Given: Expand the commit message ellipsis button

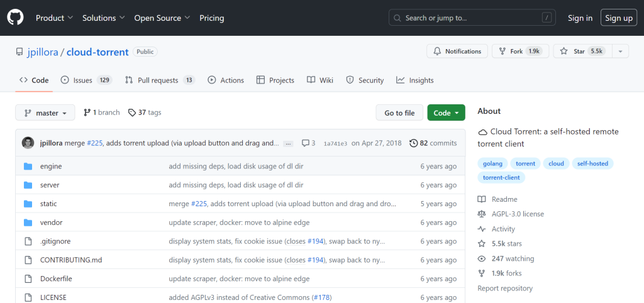Looking at the screenshot, I should [x=289, y=144].
